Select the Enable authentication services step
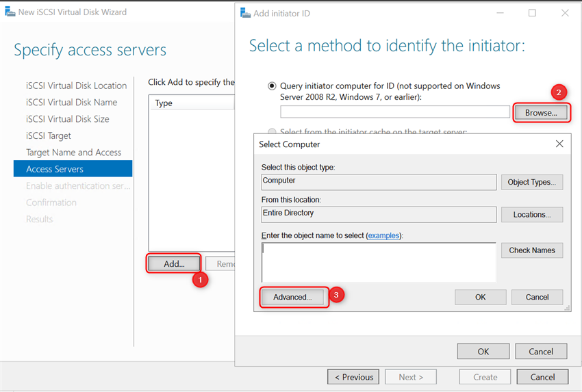This screenshot has width=582, height=392. [78, 186]
